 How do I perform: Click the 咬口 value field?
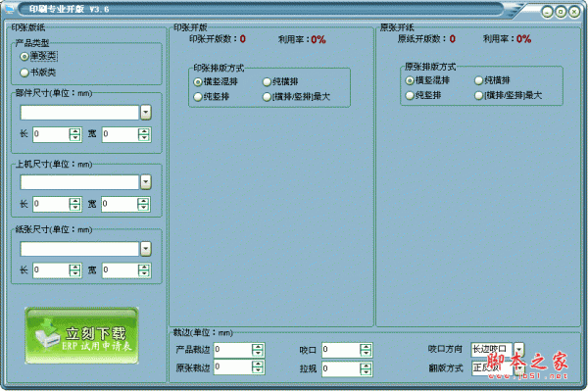(x=340, y=350)
